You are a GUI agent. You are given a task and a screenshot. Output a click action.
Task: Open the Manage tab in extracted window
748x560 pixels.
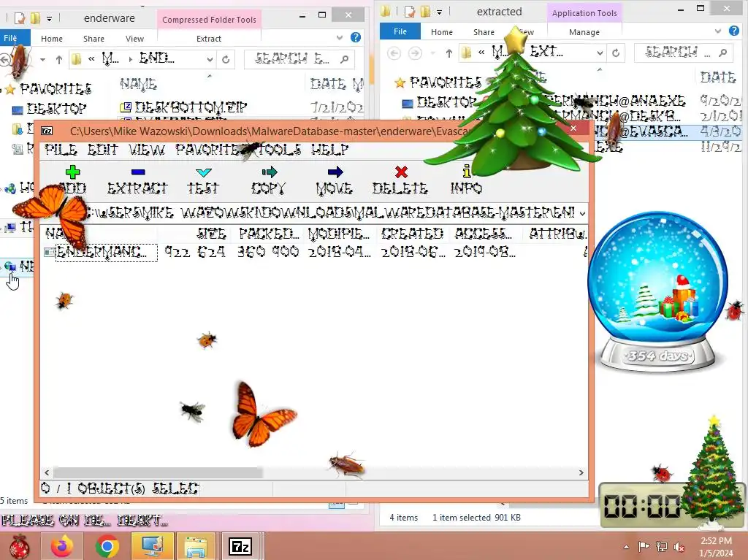(584, 32)
